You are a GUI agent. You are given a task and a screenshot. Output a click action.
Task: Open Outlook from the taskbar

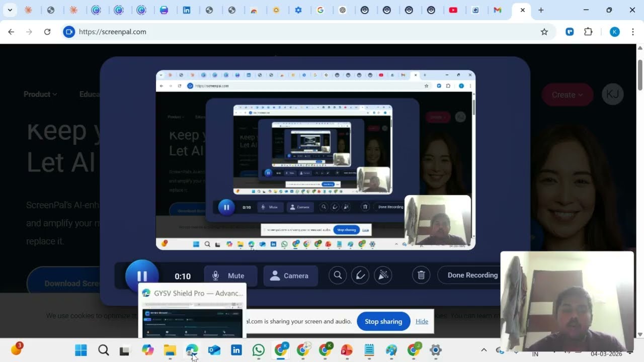pos(214,350)
